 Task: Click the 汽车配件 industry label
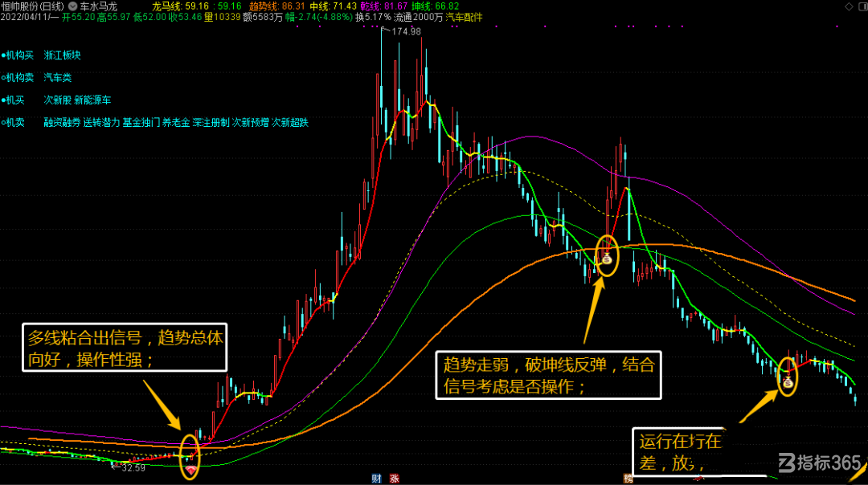pyautogui.click(x=464, y=17)
